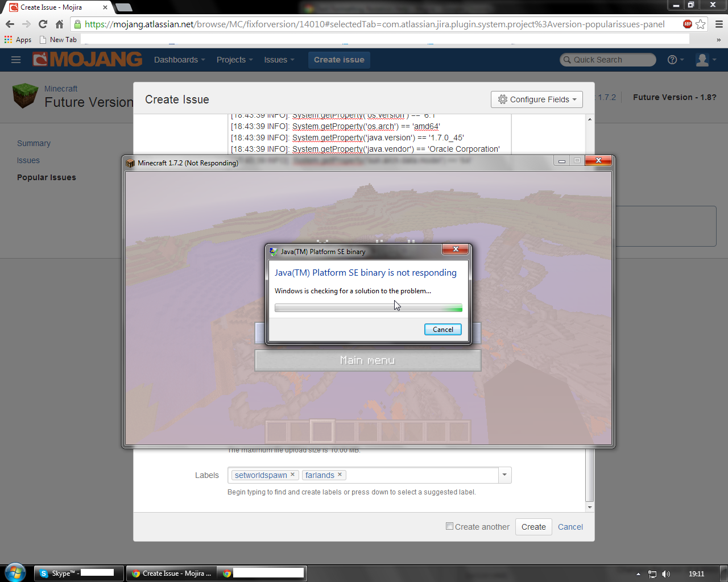Close the Create Issue - Mojira browser tab

(x=105, y=7)
